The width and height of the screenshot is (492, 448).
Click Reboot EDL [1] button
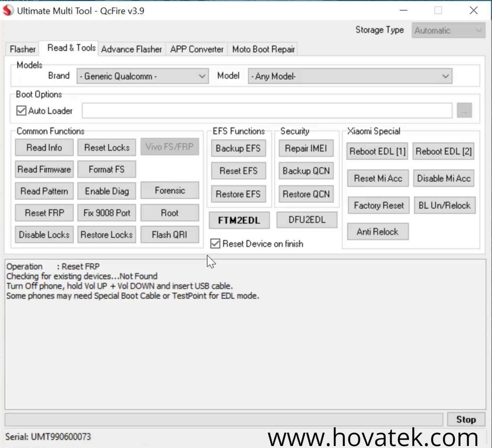pos(377,152)
